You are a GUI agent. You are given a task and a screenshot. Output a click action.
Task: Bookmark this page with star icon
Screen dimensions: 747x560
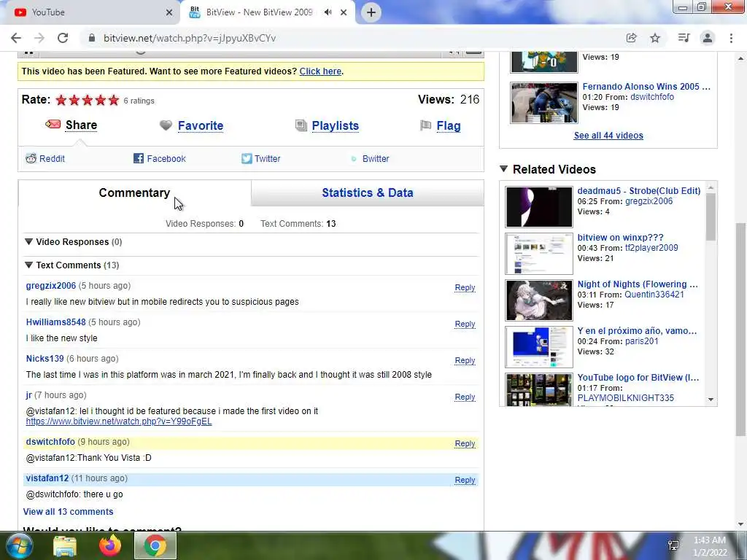click(655, 38)
